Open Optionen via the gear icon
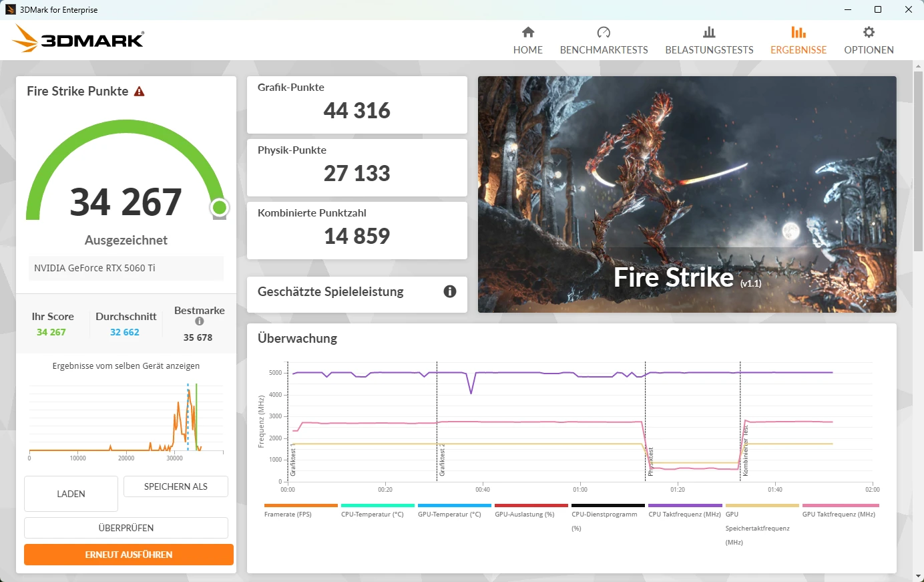924x582 pixels. [x=869, y=32]
